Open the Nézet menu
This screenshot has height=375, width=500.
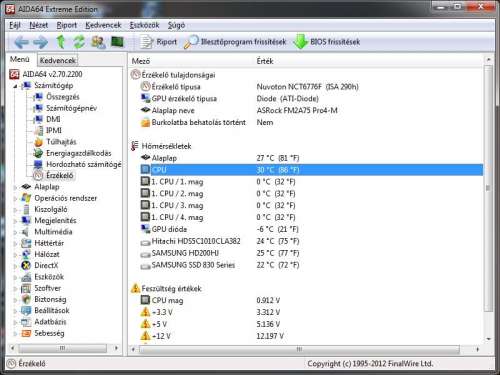(38, 25)
